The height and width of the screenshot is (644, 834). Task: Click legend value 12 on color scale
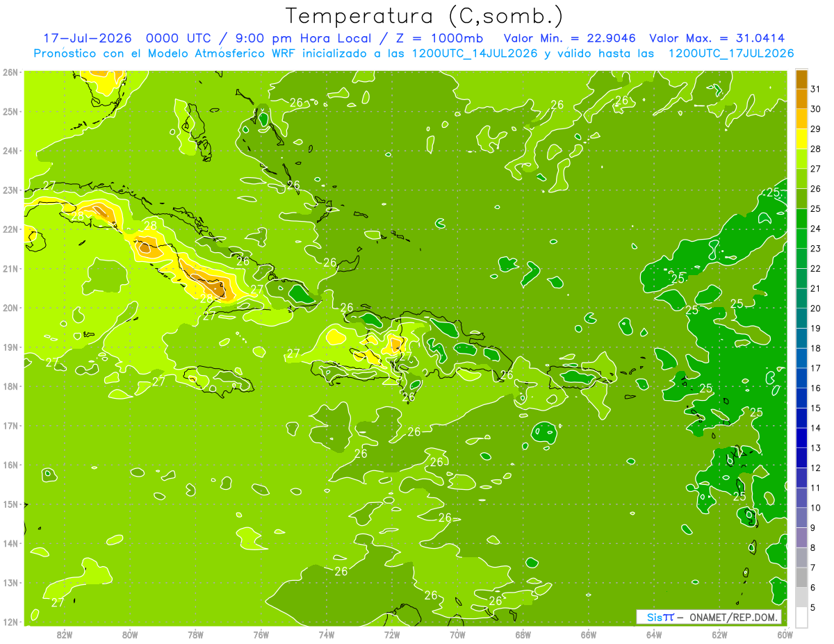point(815,468)
